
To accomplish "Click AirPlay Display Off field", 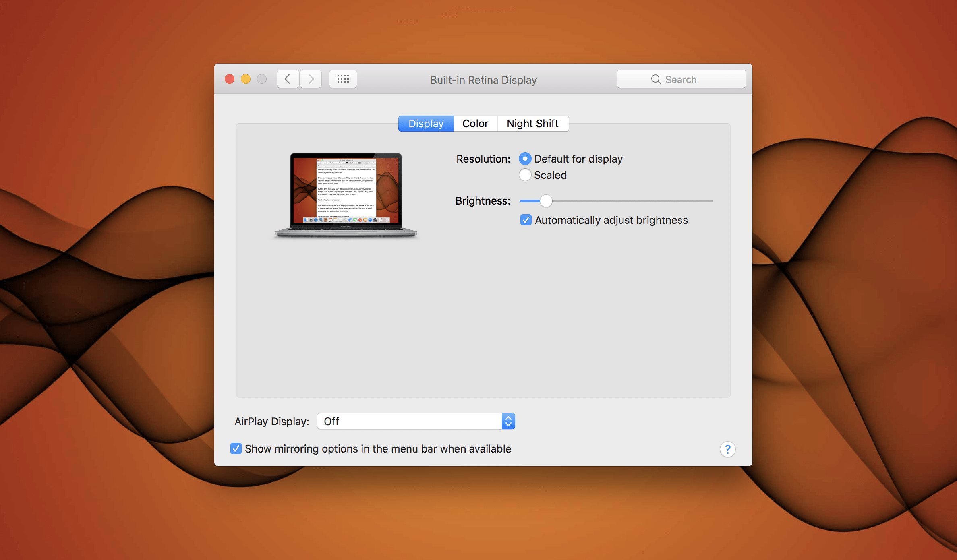I will (409, 421).
